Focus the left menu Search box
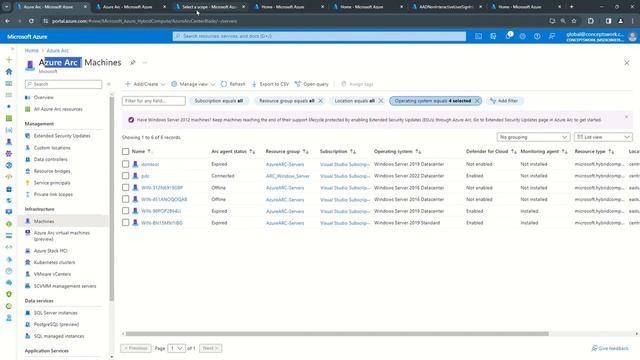 [63, 84]
